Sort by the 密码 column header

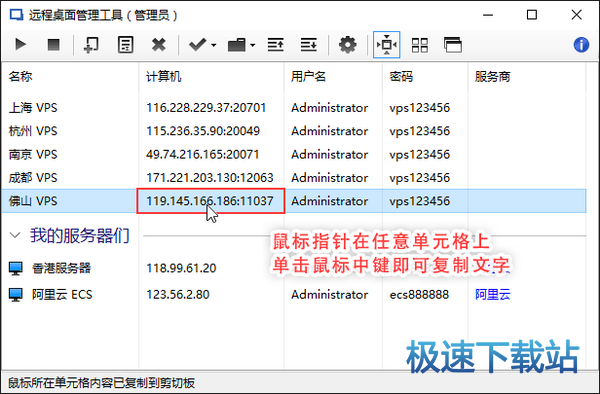pyautogui.click(x=401, y=77)
